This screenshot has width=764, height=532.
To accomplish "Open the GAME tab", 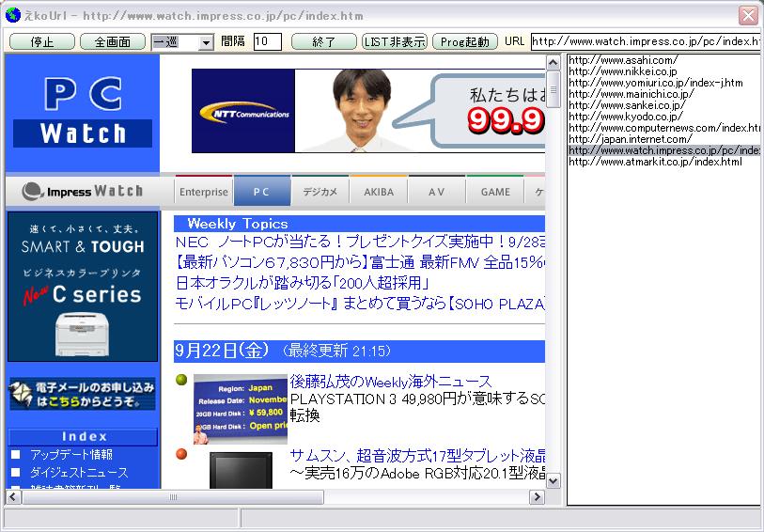I will tap(495, 192).
